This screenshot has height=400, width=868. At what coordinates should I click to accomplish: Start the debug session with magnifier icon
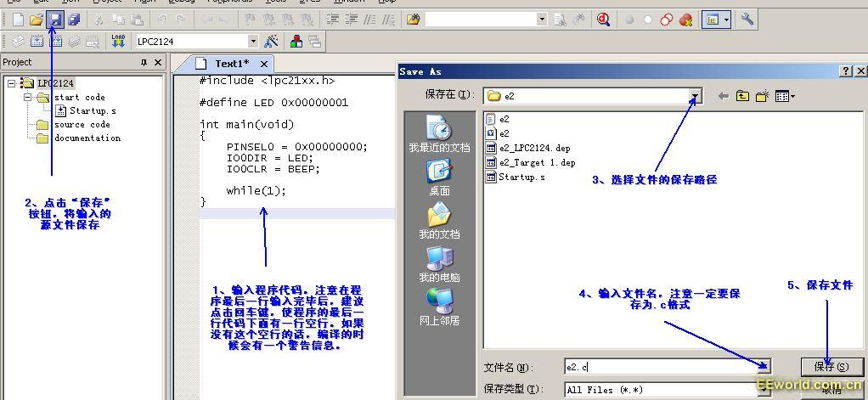click(x=603, y=20)
